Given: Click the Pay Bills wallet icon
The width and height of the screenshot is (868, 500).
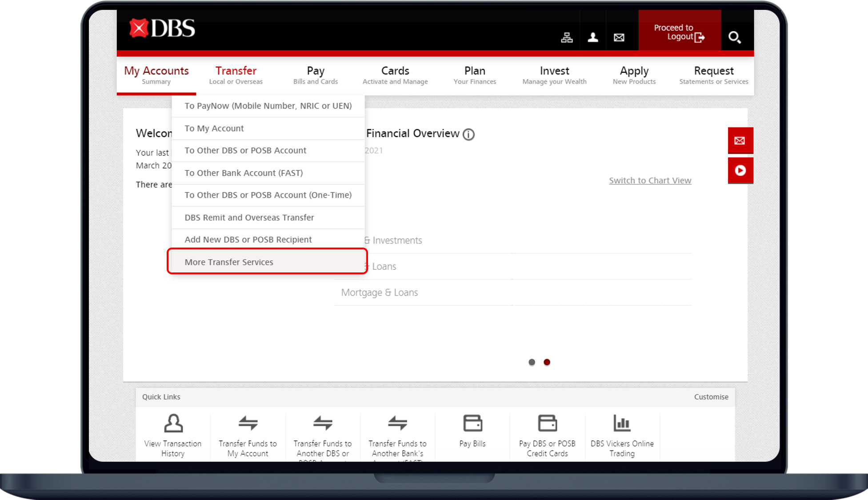Looking at the screenshot, I should (472, 423).
